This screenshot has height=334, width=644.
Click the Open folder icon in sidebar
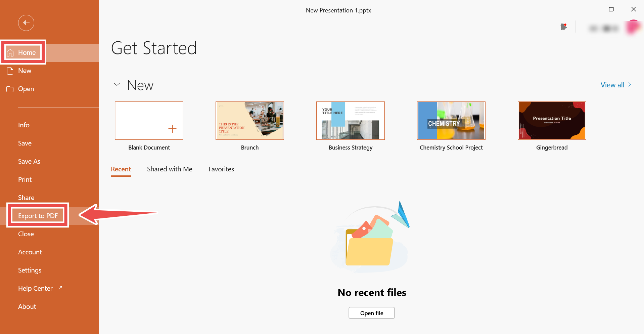tap(10, 89)
